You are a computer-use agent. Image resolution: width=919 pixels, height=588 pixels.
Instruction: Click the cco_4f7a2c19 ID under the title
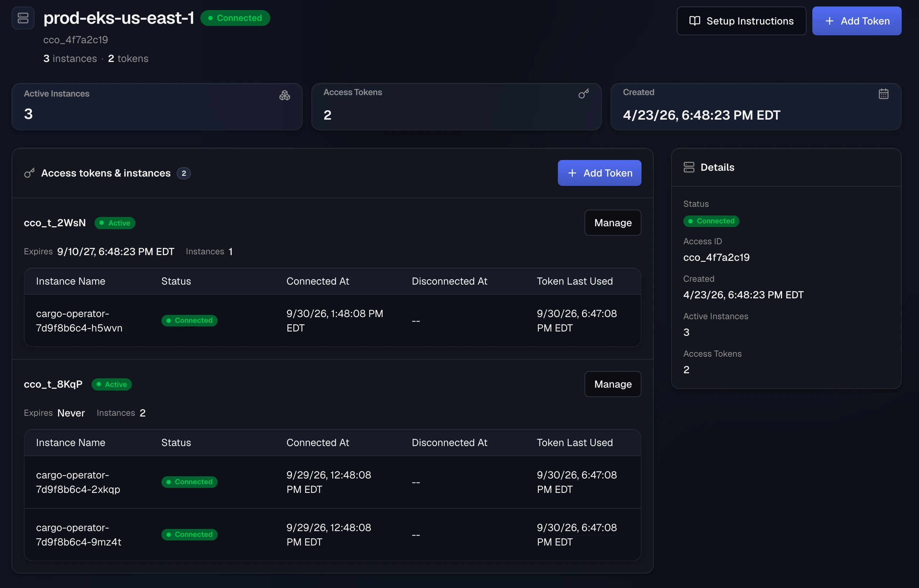[x=76, y=40]
